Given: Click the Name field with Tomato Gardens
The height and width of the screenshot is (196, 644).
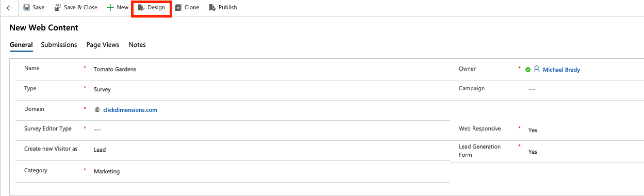Looking at the screenshot, I should (x=268, y=69).
